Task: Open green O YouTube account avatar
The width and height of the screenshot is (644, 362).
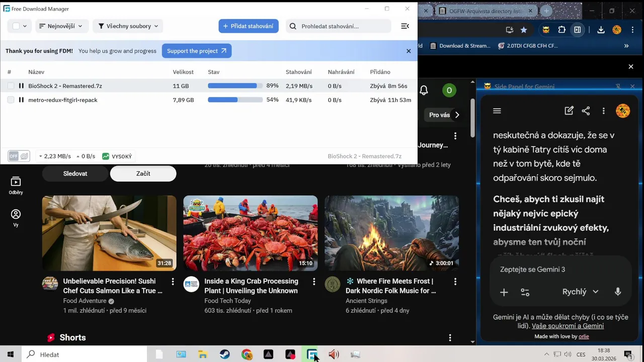Action: [x=449, y=90]
